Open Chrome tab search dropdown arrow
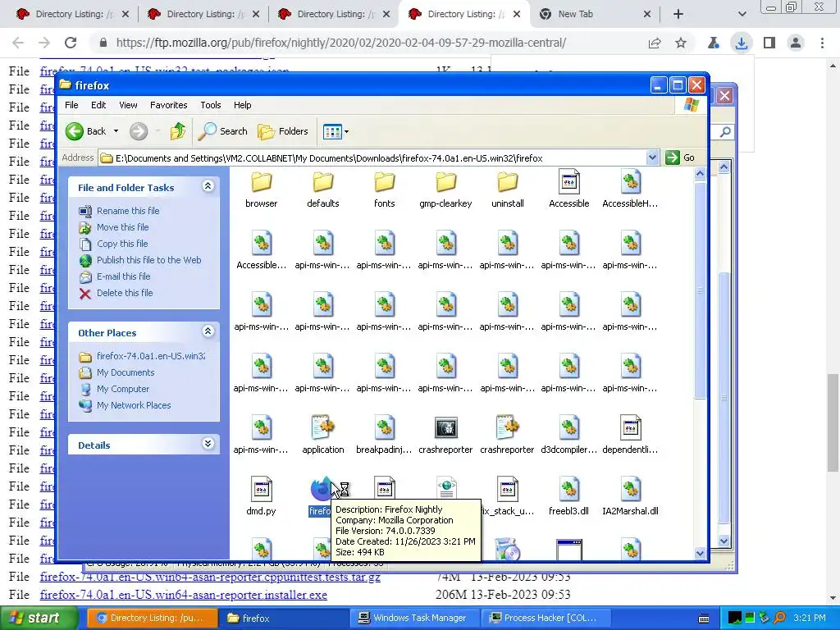 (x=742, y=15)
